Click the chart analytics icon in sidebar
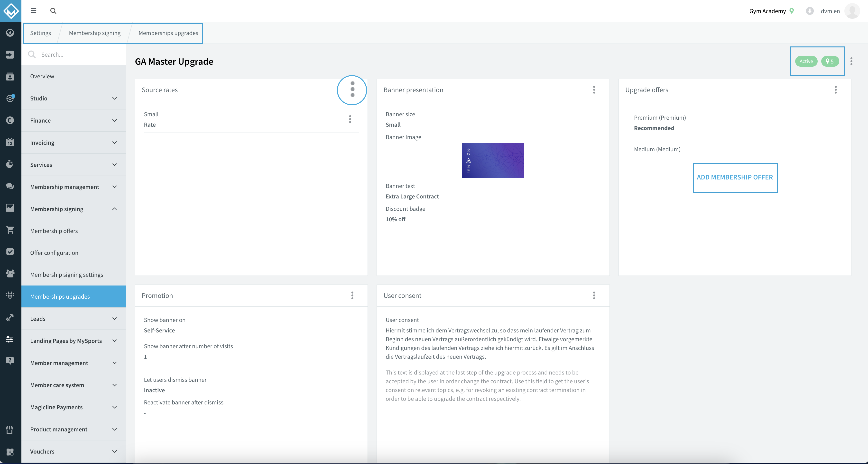The image size is (868, 464). pyautogui.click(x=10, y=208)
